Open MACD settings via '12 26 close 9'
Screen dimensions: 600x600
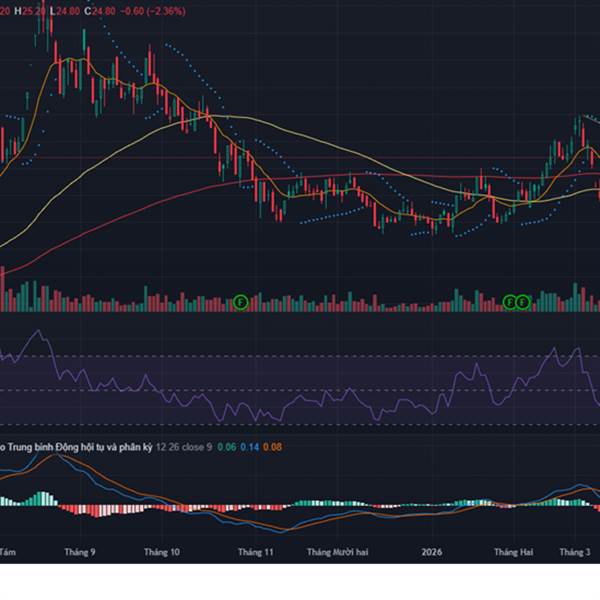(184, 447)
